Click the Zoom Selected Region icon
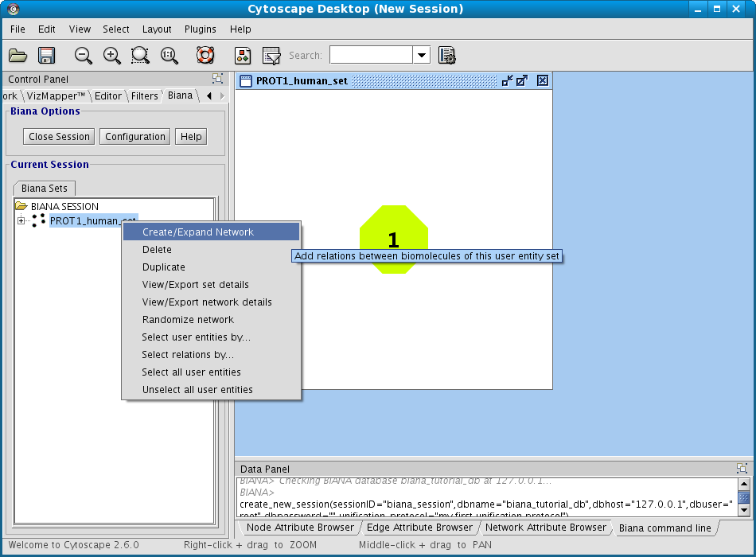The image size is (756, 557). 140,56
